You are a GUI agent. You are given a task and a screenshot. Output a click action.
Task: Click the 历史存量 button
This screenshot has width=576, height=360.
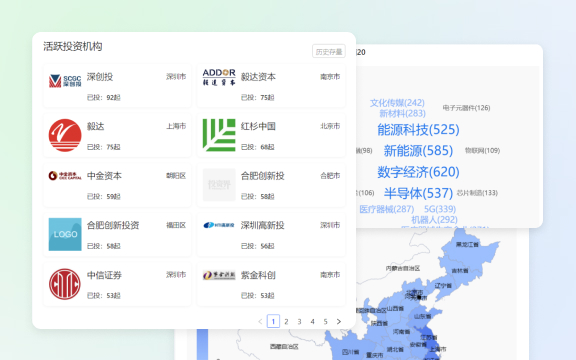pyautogui.click(x=329, y=51)
